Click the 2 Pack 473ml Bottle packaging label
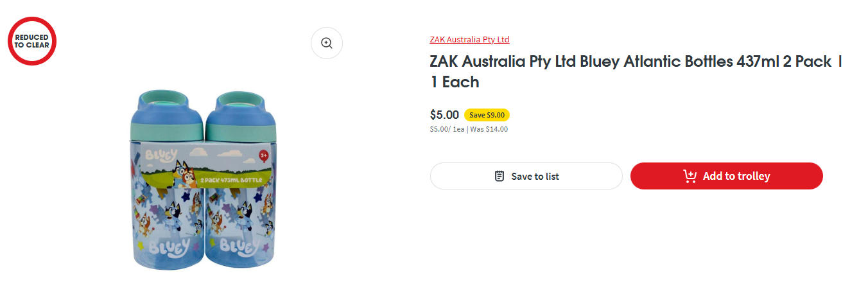868x289 pixels. [x=228, y=179]
